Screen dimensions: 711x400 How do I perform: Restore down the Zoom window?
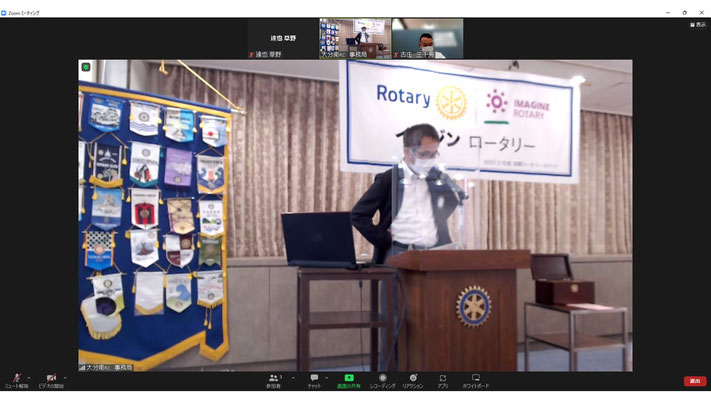[x=685, y=13]
